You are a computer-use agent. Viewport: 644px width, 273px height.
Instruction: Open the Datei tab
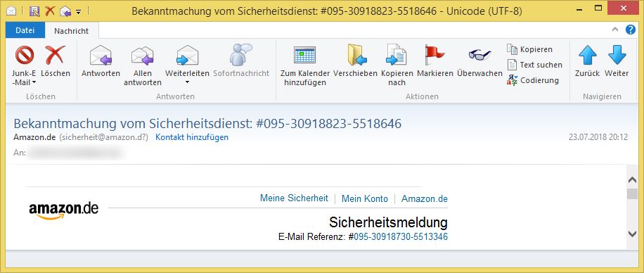(25, 30)
